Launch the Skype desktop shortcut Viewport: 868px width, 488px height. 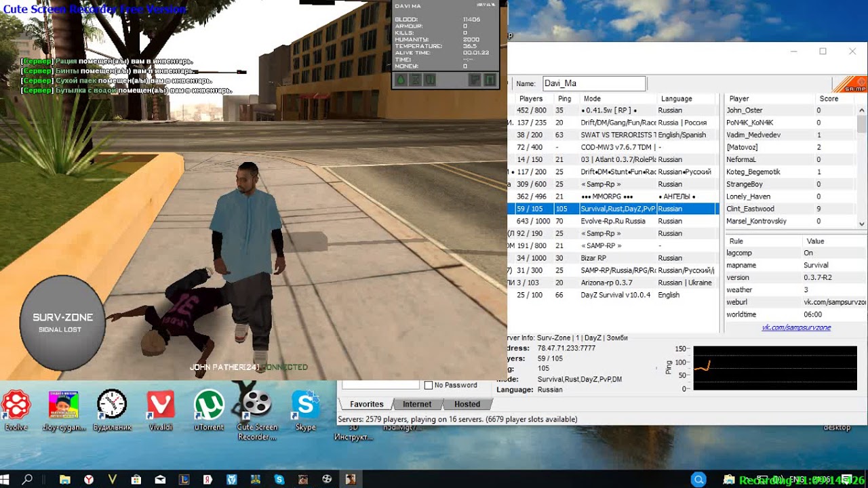306,410
